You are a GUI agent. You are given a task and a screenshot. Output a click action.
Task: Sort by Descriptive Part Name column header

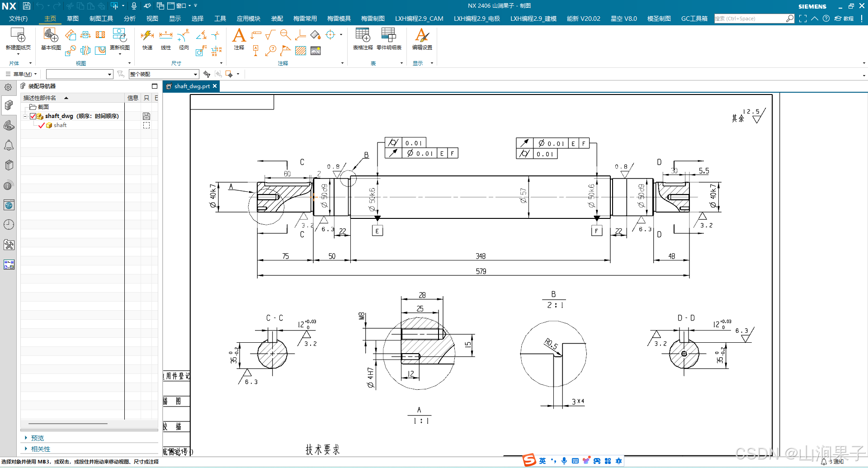point(73,98)
